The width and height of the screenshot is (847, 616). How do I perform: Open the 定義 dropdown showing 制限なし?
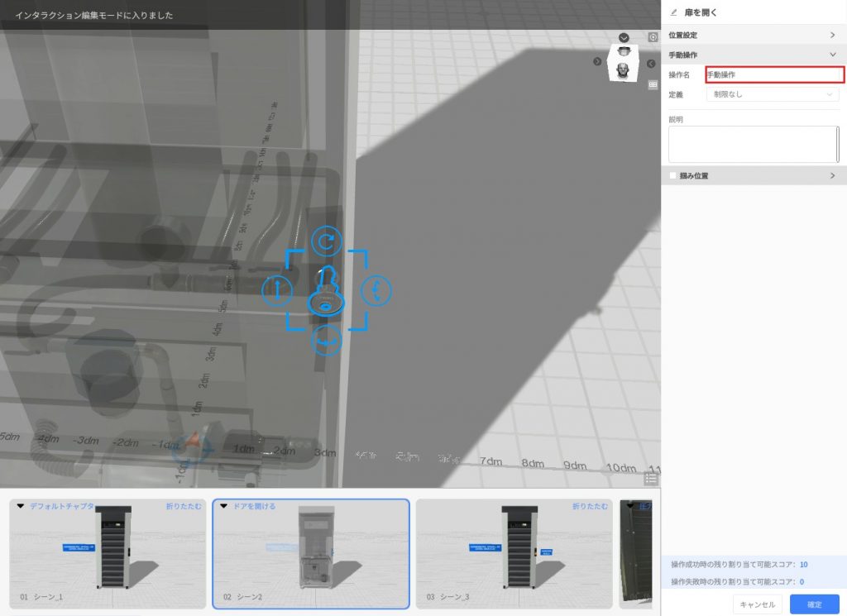(x=773, y=94)
